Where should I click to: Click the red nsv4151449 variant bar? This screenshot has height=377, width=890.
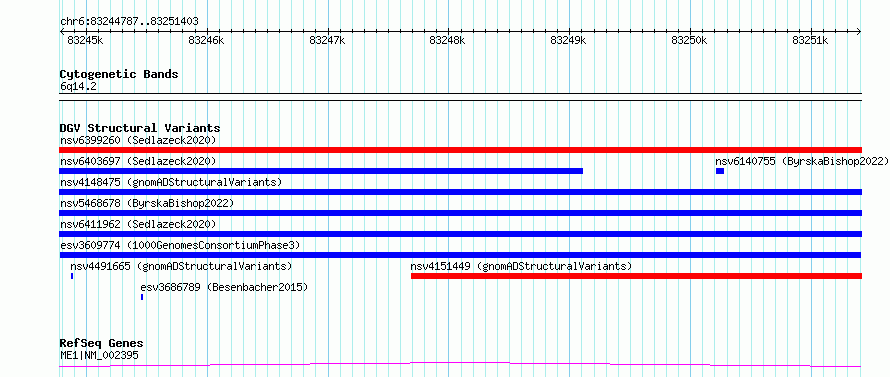(636, 276)
